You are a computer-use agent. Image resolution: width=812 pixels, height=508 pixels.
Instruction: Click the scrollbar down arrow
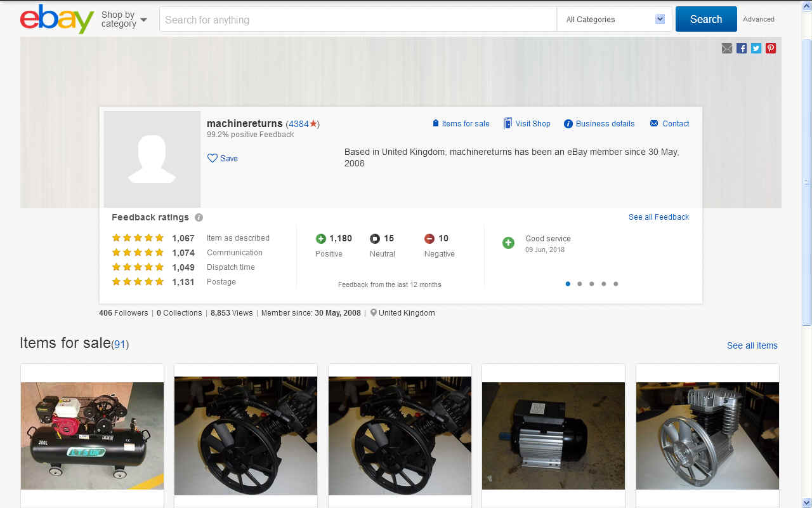[x=807, y=503]
